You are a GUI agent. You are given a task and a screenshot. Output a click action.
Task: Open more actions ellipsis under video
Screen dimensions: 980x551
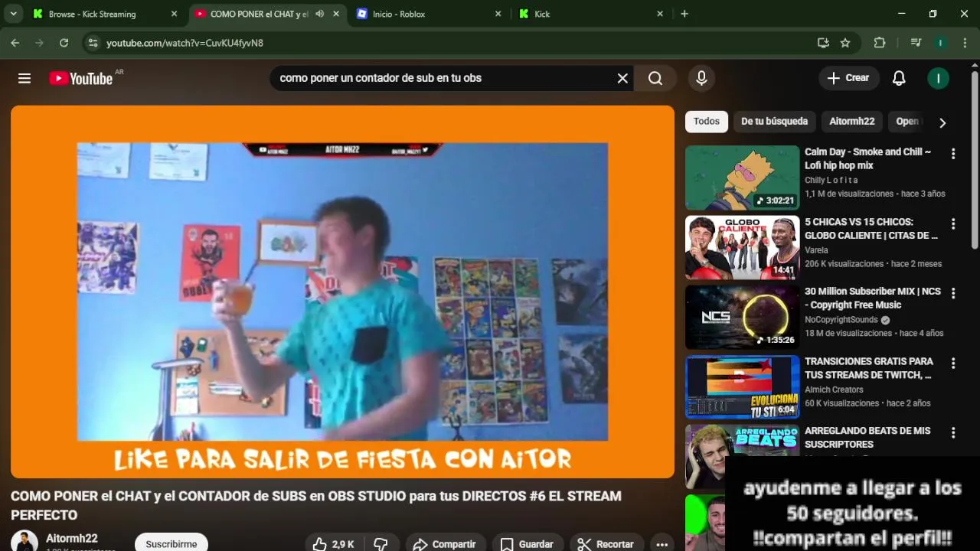click(x=662, y=544)
